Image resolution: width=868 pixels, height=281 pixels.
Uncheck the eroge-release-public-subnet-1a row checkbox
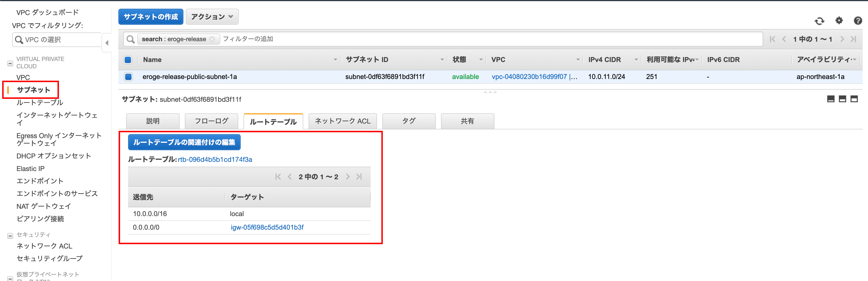click(x=128, y=77)
